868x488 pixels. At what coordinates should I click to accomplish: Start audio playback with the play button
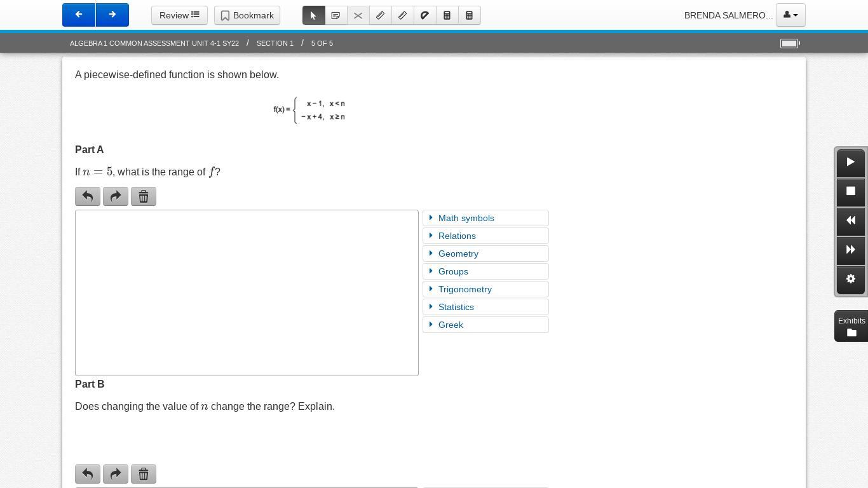point(851,163)
